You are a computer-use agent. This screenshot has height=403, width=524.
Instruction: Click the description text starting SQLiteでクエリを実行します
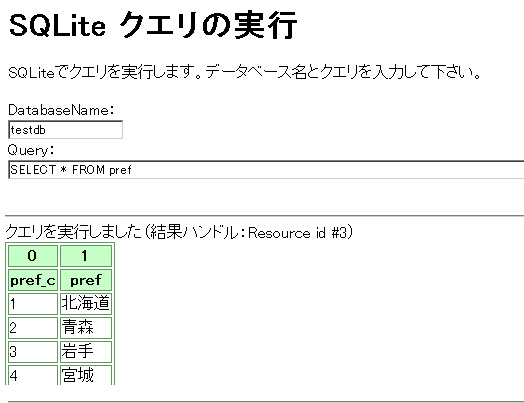click(x=245, y=72)
